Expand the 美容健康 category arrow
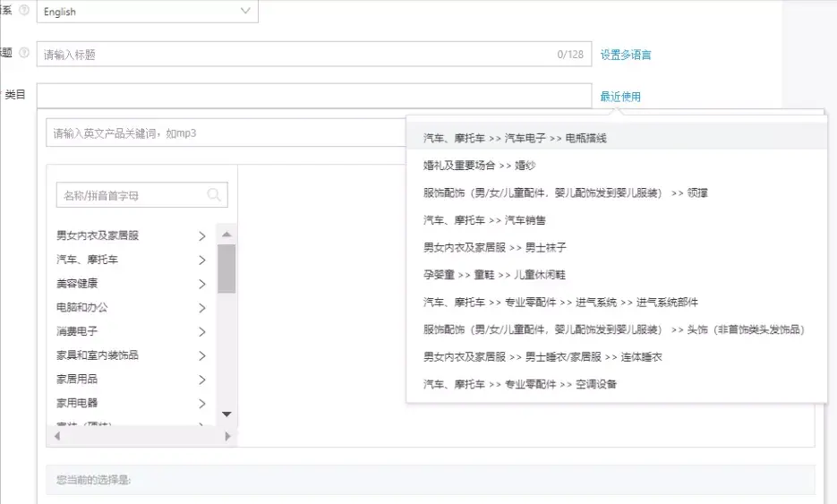The width and height of the screenshot is (837, 504). (x=201, y=284)
